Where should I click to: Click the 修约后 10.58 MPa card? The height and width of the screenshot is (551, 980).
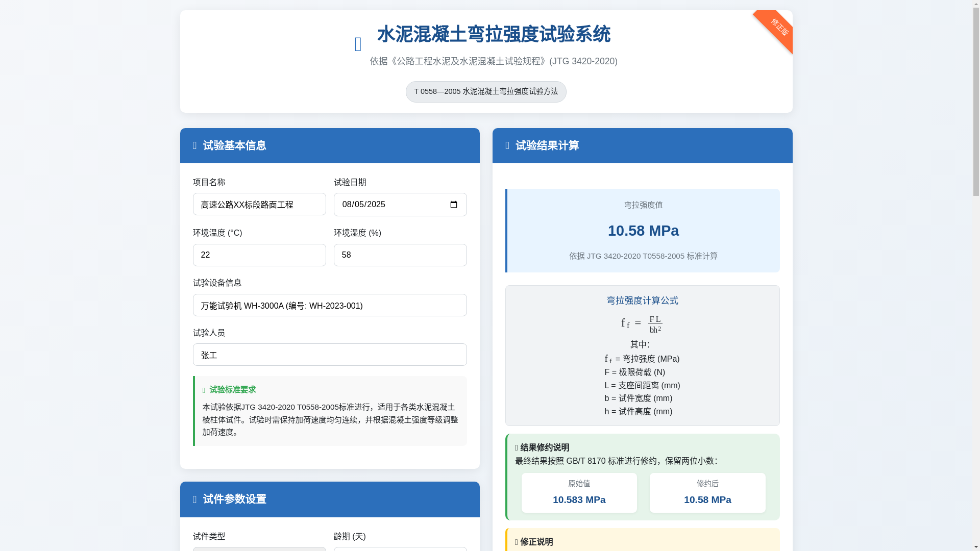coord(707,493)
